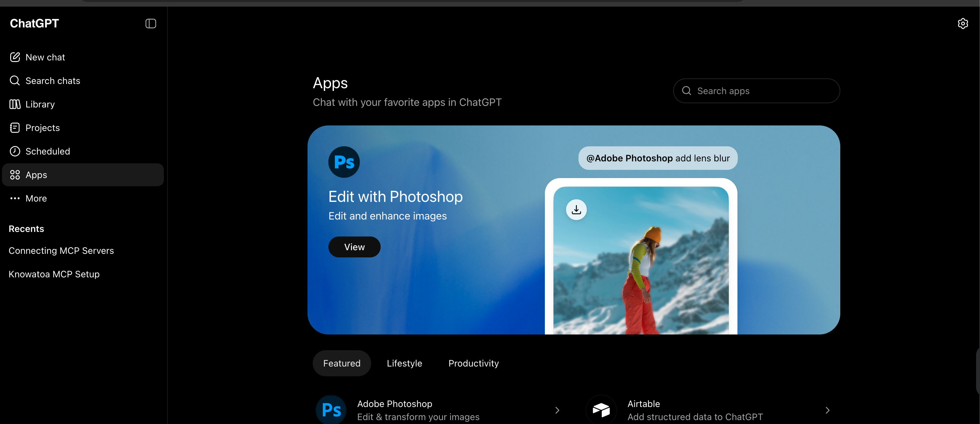The height and width of the screenshot is (424, 980).
Task: Open the Connecting MCP Servers chat
Action: coord(83,251)
